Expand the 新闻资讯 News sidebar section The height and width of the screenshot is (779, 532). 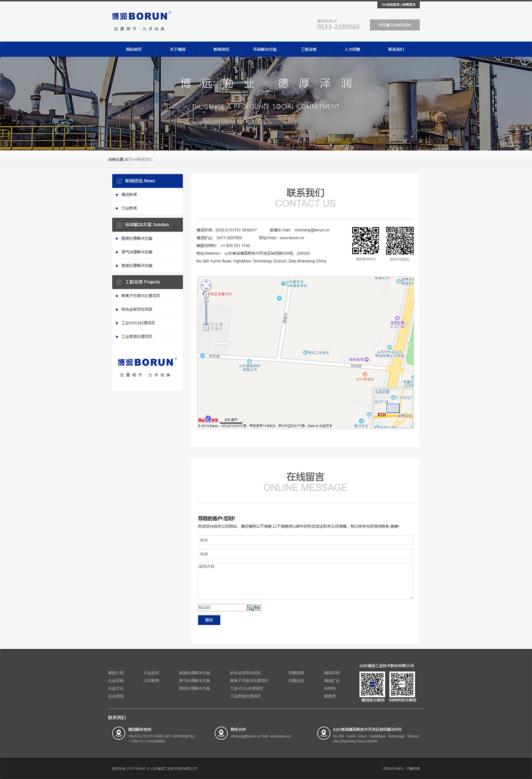(x=147, y=181)
